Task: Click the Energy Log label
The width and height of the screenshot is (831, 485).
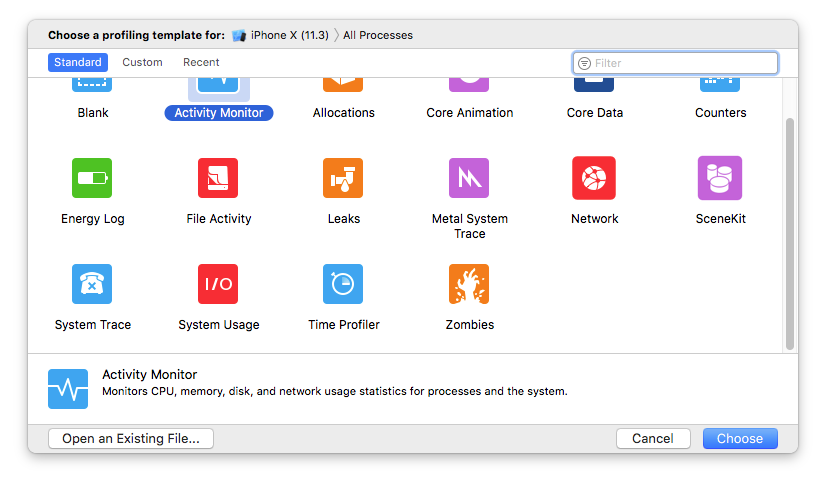Action: [x=93, y=218]
